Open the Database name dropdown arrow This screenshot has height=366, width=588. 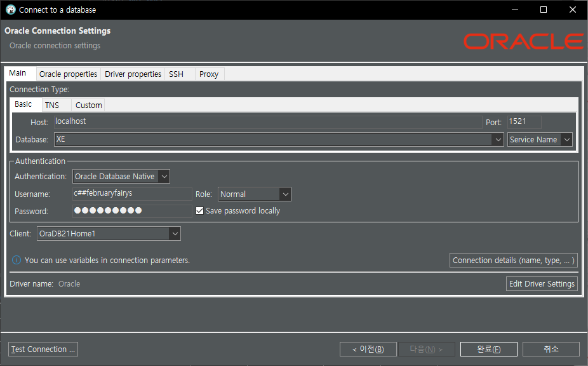[498, 140]
